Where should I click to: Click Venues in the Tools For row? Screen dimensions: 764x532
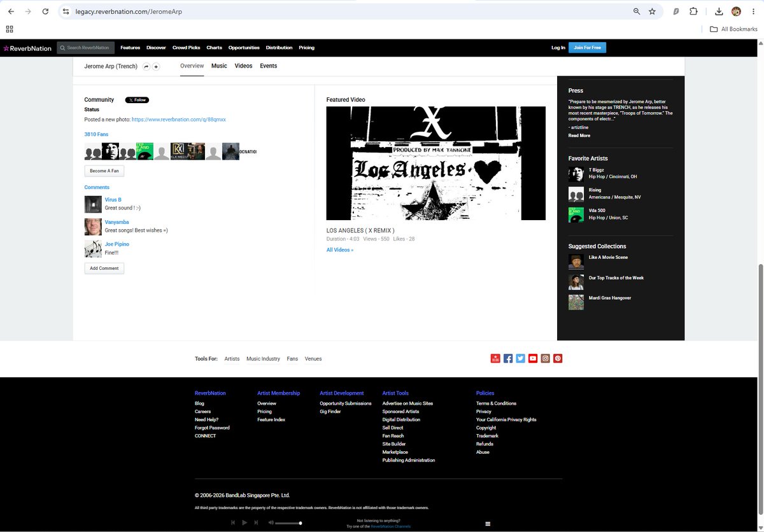click(313, 359)
